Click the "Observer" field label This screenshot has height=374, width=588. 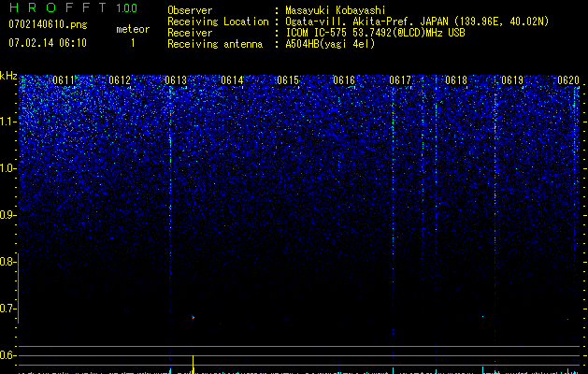tap(190, 10)
